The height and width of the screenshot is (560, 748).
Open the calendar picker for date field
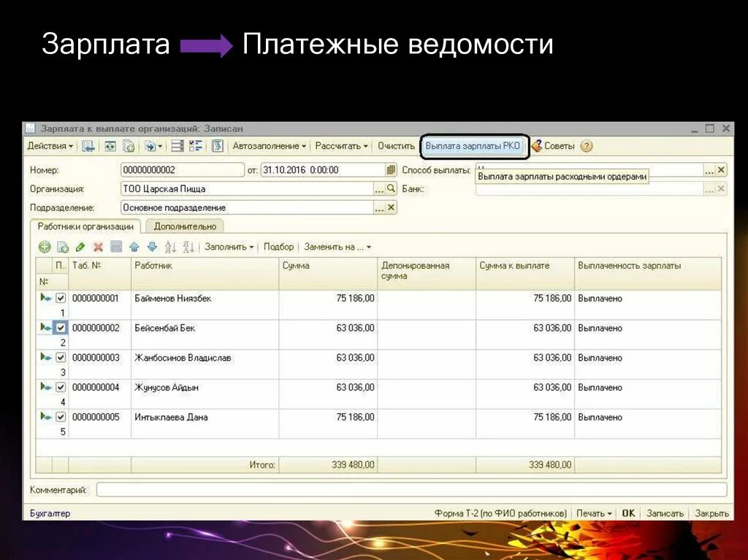pyautogui.click(x=391, y=170)
